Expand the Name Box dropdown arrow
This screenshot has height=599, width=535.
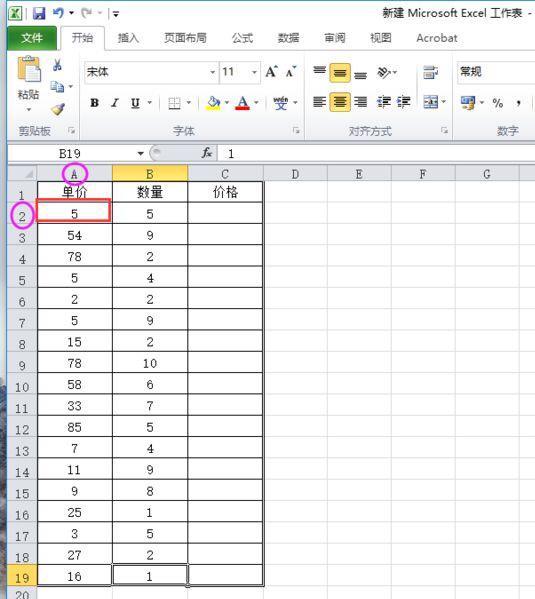click(141, 154)
